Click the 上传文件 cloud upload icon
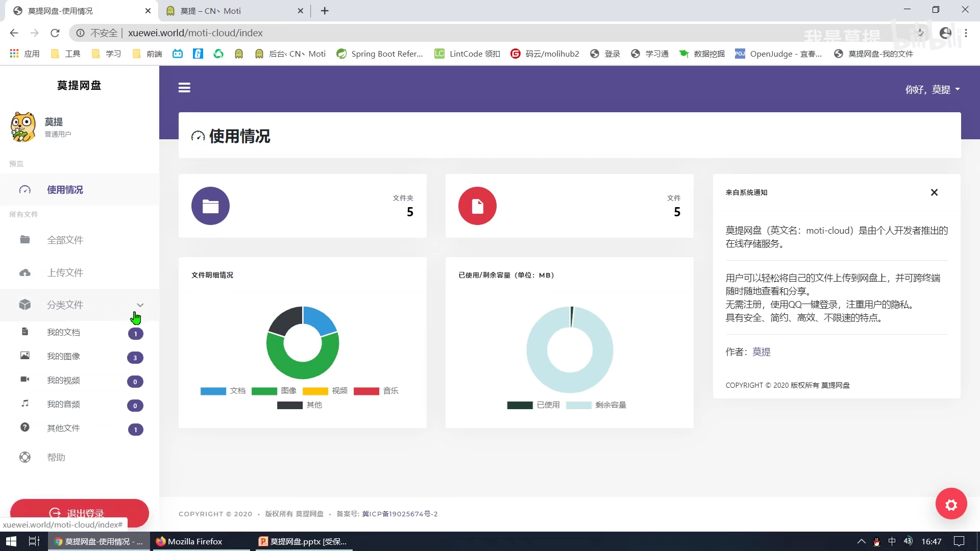This screenshot has height=551, width=980. pos(25,273)
